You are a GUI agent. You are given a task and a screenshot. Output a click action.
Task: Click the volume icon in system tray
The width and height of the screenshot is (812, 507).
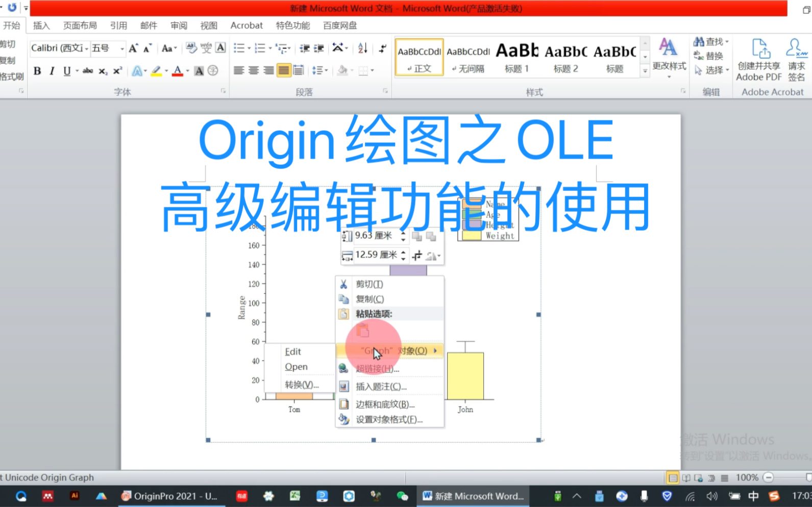tap(711, 496)
